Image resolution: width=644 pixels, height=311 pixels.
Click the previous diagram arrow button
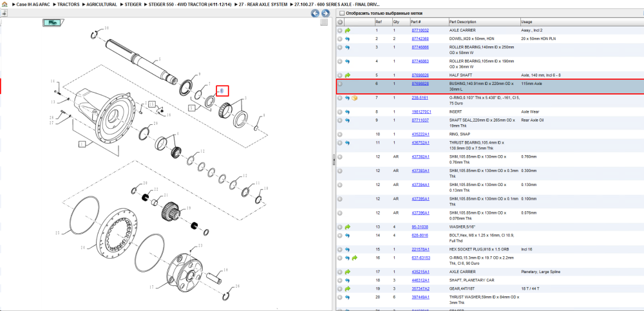315,13
